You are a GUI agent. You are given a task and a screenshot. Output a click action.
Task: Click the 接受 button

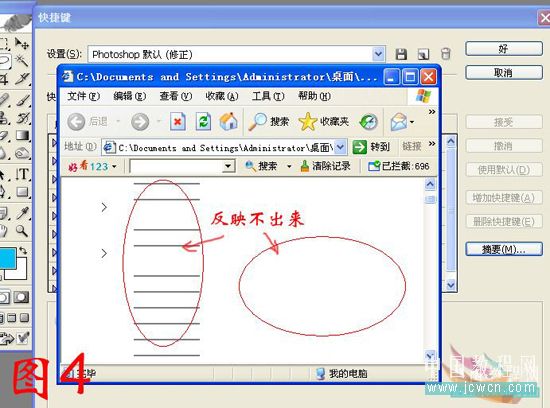tap(504, 122)
